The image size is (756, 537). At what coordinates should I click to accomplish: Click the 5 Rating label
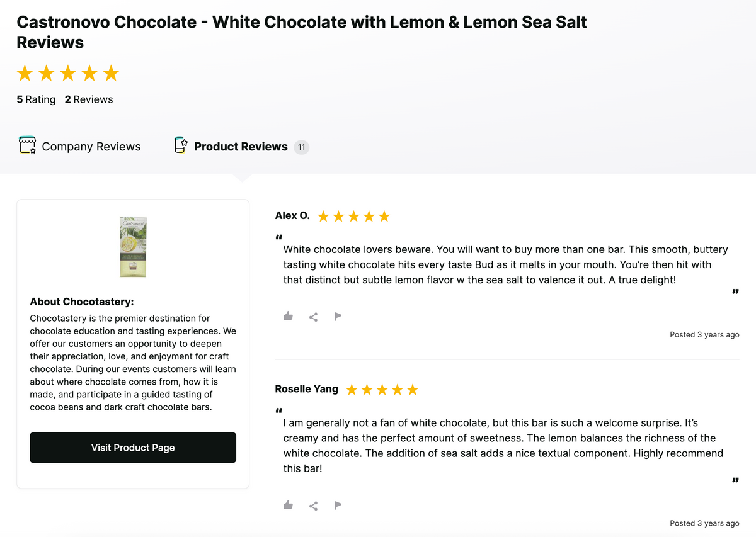tap(36, 99)
